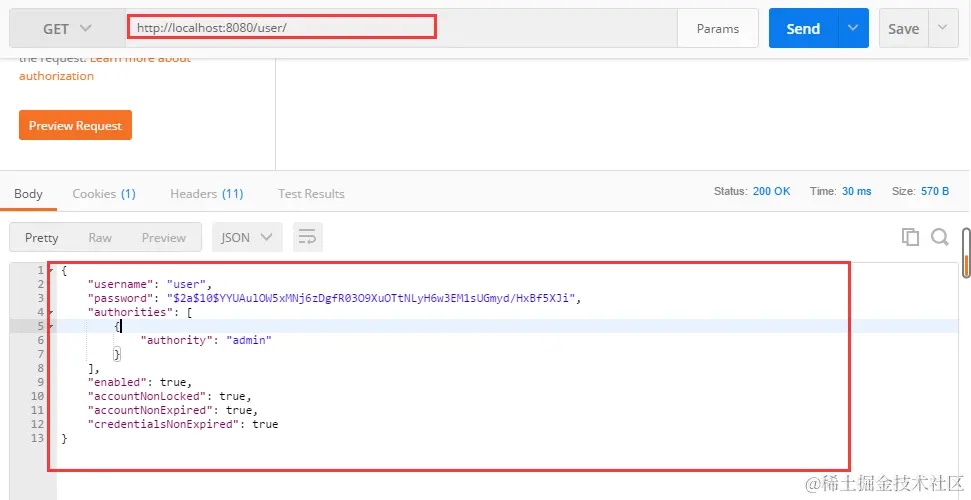This screenshot has height=500, width=971.
Task: Click the "credentialsNonExpired" key
Action: [x=163, y=424]
